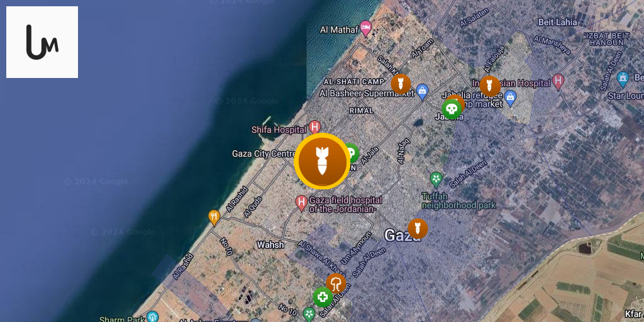
Task: Select bomb marker beside Gaza label
Action: (x=418, y=229)
